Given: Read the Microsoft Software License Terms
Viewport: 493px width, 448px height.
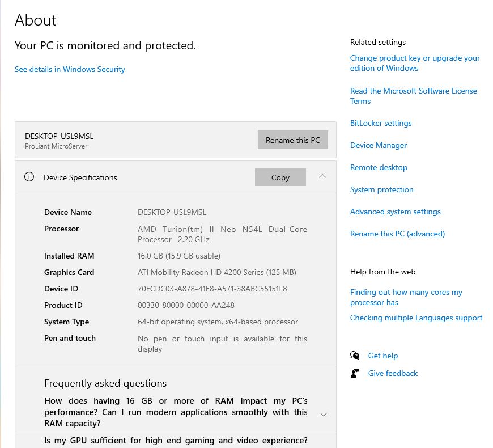Looking at the screenshot, I should coord(413,96).
